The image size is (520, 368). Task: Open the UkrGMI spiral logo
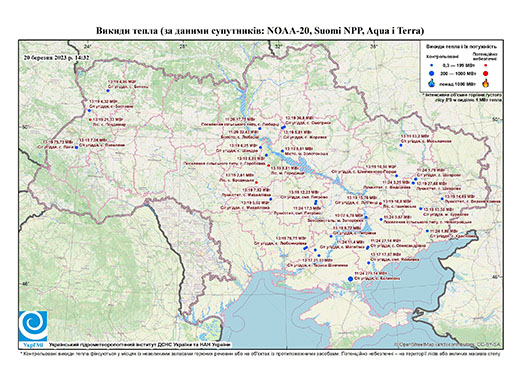[x=33, y=327]
